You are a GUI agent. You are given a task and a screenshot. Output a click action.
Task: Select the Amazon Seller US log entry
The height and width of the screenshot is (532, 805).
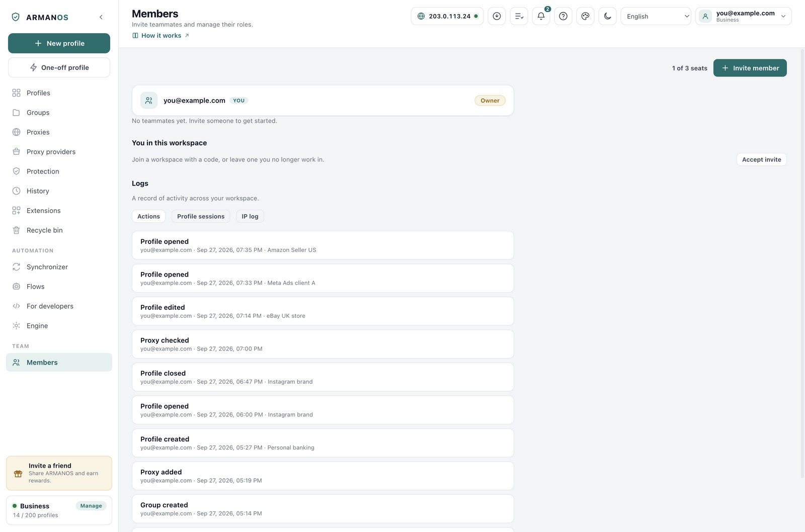(323, 245)
